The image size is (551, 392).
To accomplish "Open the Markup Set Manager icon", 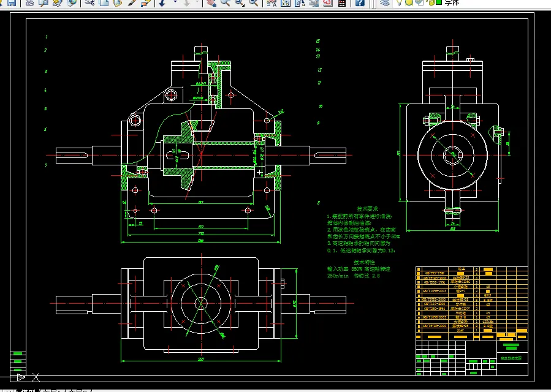I will click(327, 3).
